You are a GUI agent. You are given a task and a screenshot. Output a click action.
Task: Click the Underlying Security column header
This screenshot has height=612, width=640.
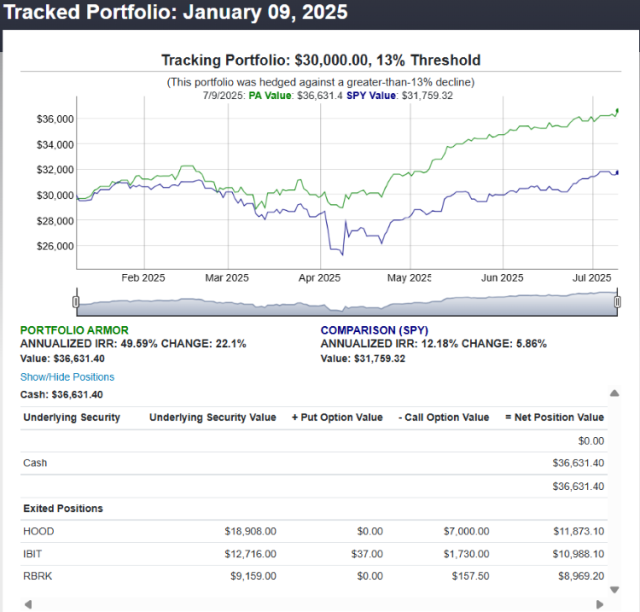[x=71, y=417]
